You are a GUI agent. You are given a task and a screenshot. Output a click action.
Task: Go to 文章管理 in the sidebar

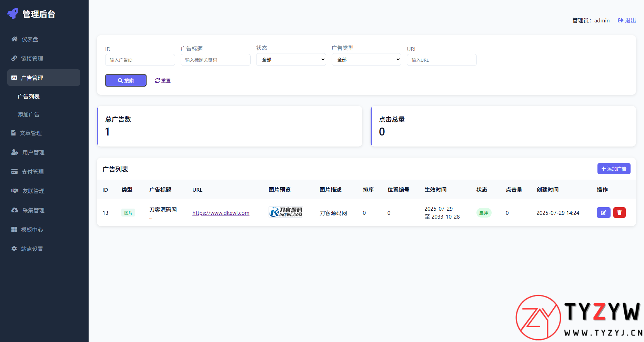(x=30, y=133)
